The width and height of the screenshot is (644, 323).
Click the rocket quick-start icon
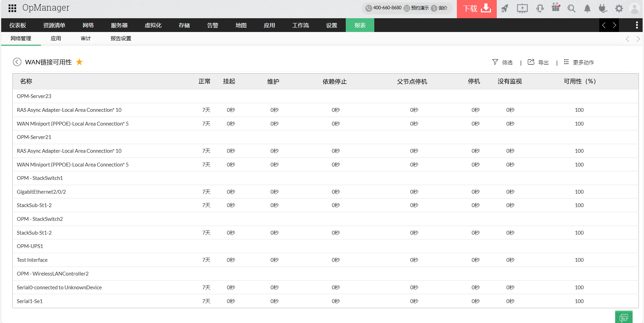505,8
